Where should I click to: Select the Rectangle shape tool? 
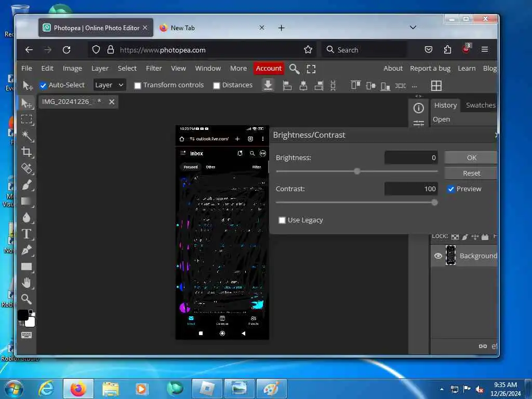pyautogui.click(x=26, y=267)
